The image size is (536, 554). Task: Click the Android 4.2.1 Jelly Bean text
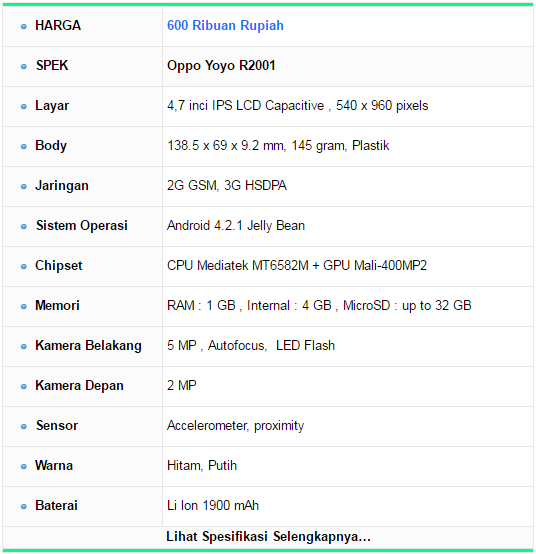(x=236, y=225)
